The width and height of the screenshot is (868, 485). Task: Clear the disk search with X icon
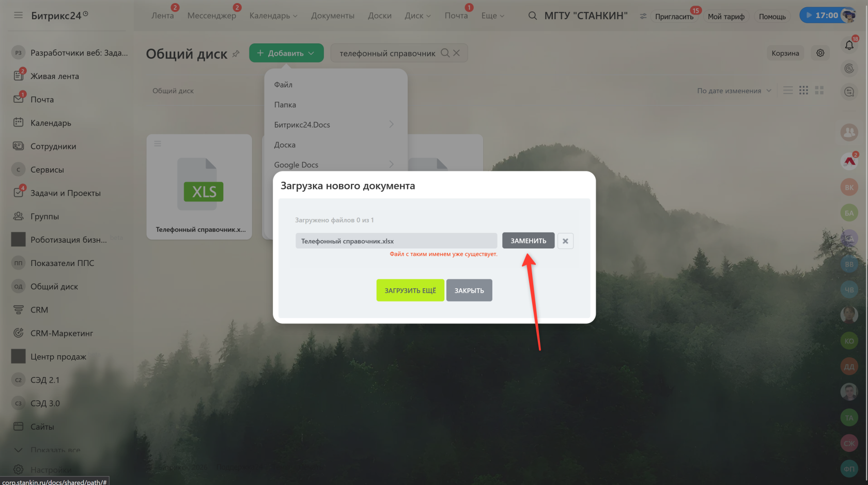coord(456,53)
